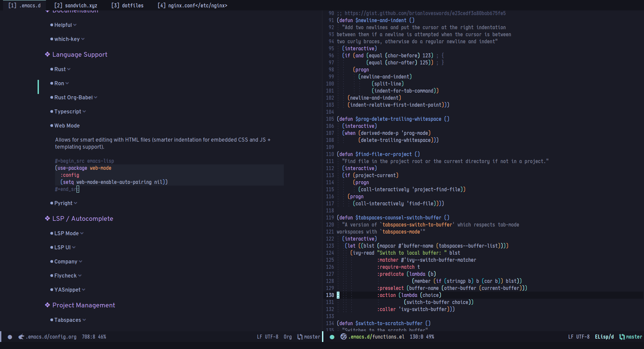Screen dimensions: 644x349
Task: Click line number 130 in the gutter
Action: click(330, 295)
